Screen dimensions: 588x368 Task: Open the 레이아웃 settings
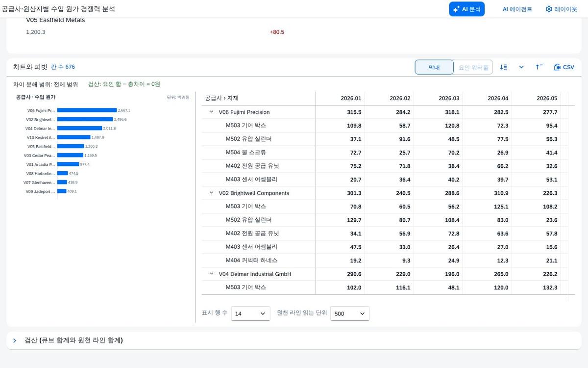(x=561, y=9)
